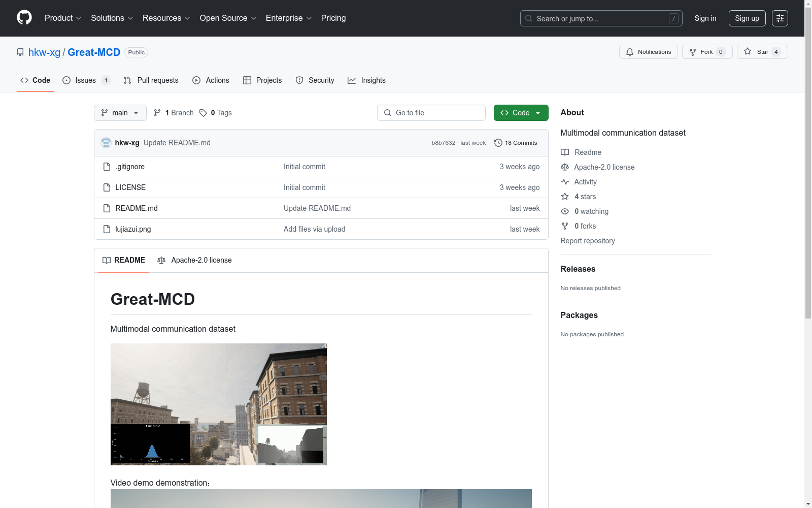Screen dimensions: 812x508
Task: Expand the Enterprise menu
Action: (289, 18)
